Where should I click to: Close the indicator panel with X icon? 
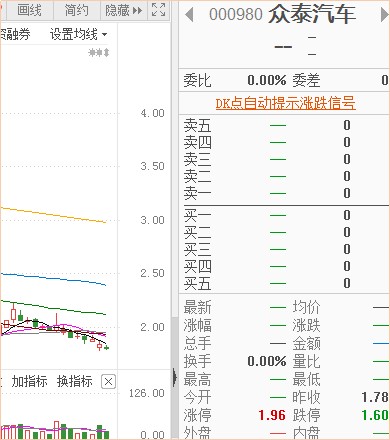108,382
